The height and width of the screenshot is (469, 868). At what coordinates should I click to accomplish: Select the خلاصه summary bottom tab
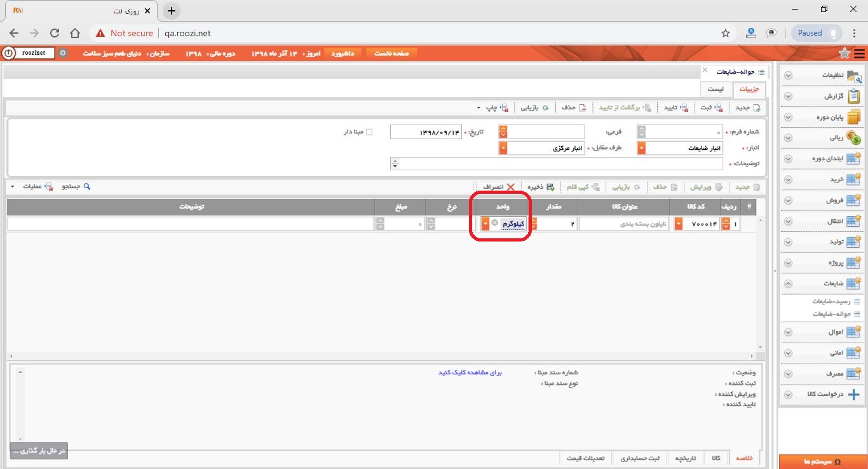tap(744, 458)
